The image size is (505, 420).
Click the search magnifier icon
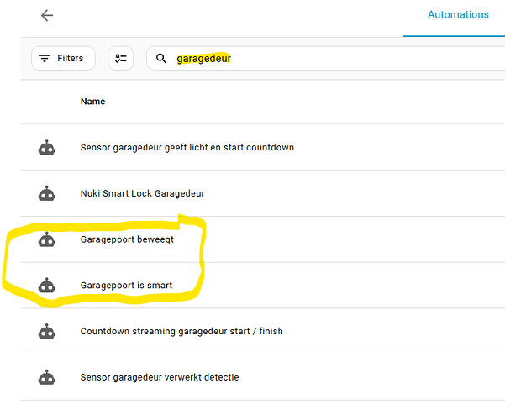[161, 59]
